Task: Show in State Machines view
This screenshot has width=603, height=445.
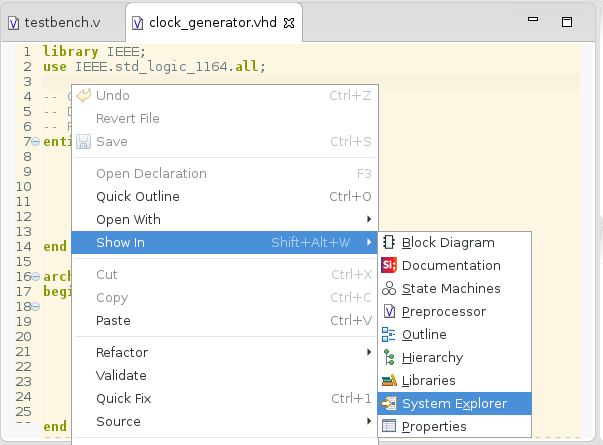Action: [455, 288]
